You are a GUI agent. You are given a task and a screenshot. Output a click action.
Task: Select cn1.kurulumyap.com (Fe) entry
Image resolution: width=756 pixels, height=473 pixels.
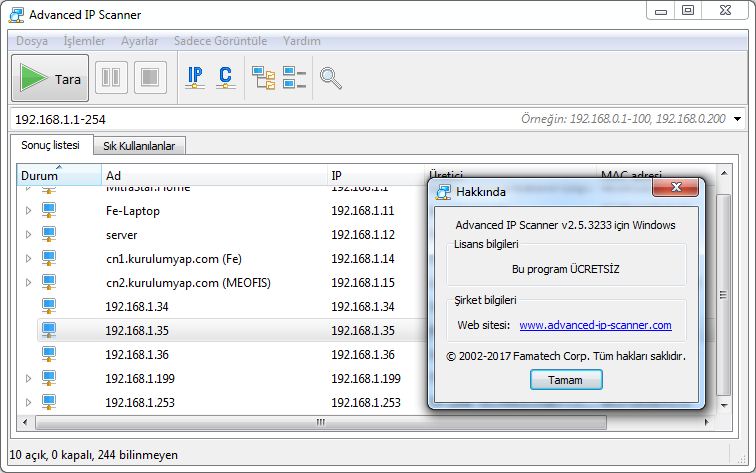(x=174, y=259)
